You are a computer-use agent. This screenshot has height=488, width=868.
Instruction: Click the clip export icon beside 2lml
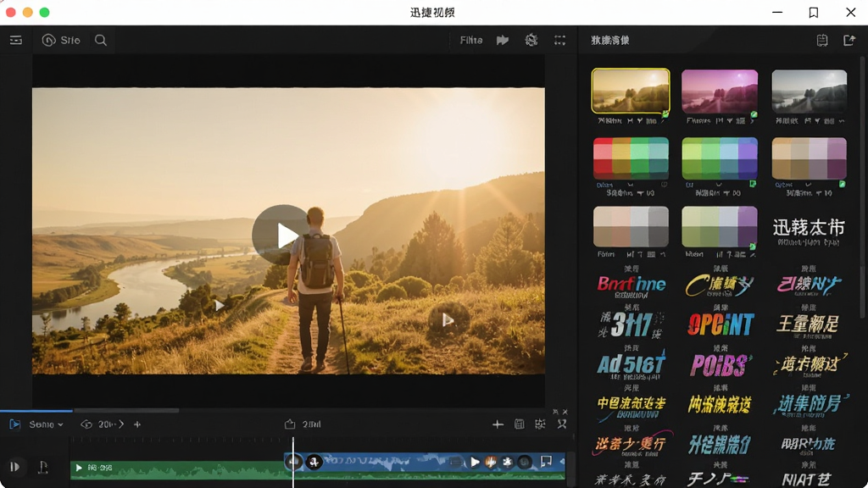click(x=290, y=424)
